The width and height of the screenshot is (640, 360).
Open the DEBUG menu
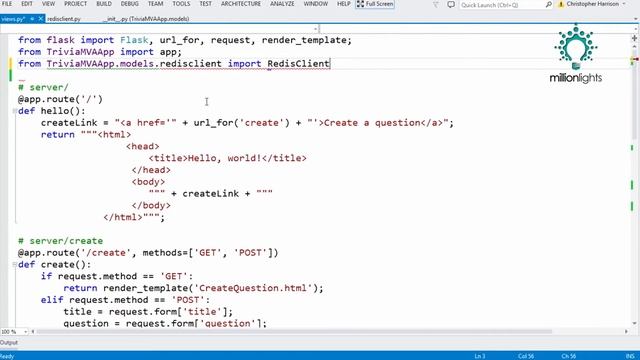click(x=129, y=4)
